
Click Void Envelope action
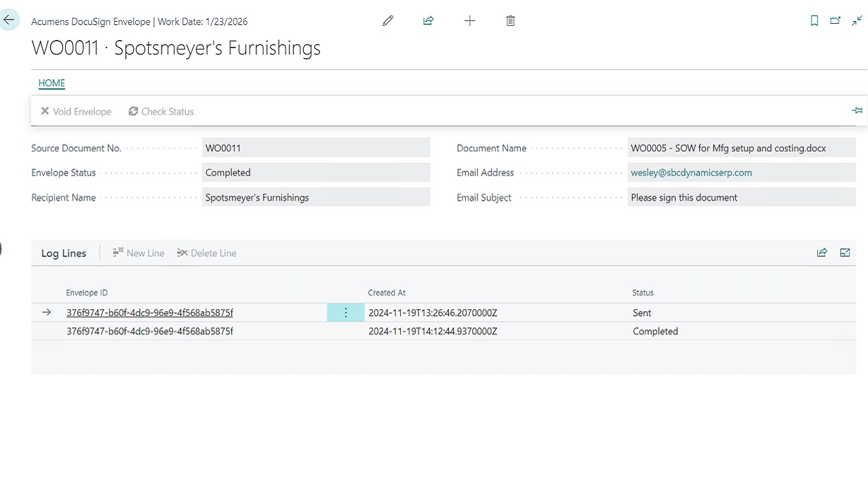click(76, 111)
